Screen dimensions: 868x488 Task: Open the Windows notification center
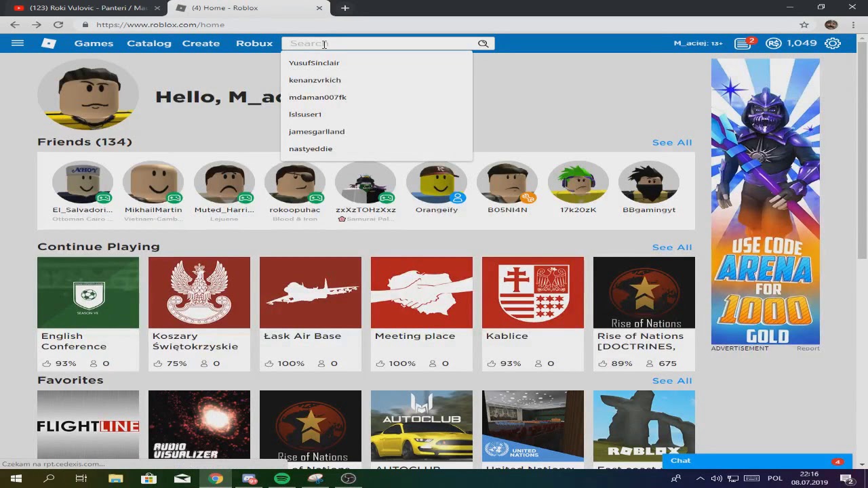[846, 479]
